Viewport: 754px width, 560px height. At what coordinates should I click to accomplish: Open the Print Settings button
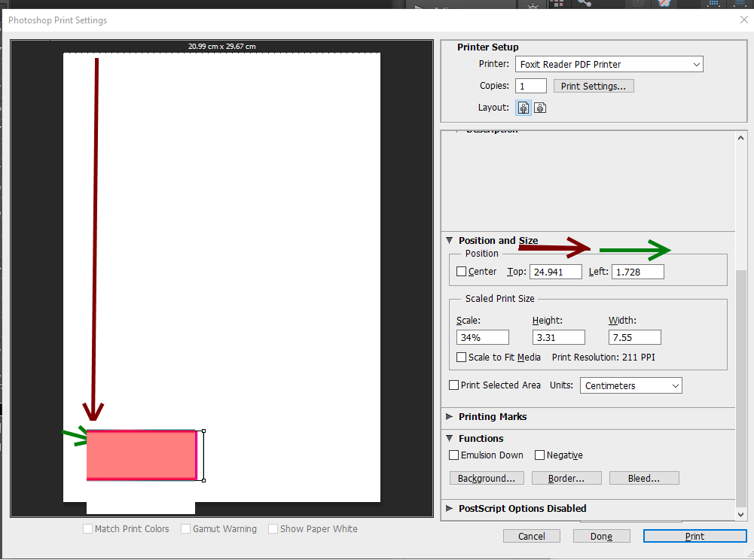point(594,86)
